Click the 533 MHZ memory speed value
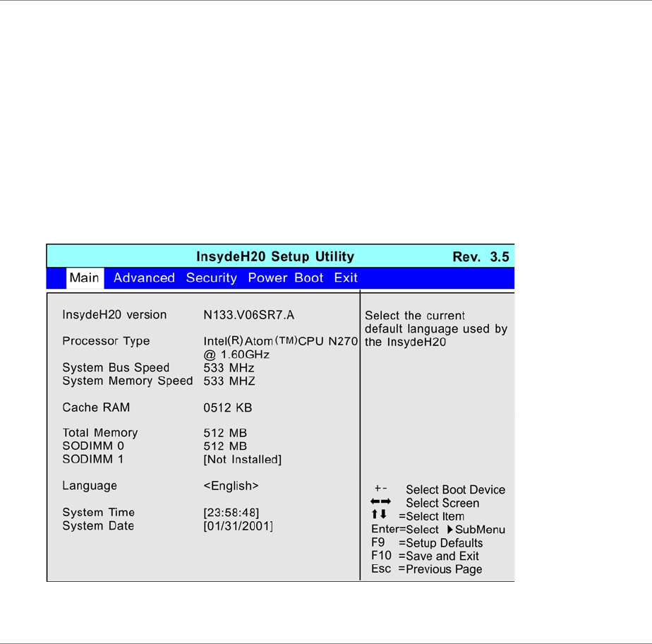Image resolution: width=652 pixels, height=644 pixels. pos(229,381)
